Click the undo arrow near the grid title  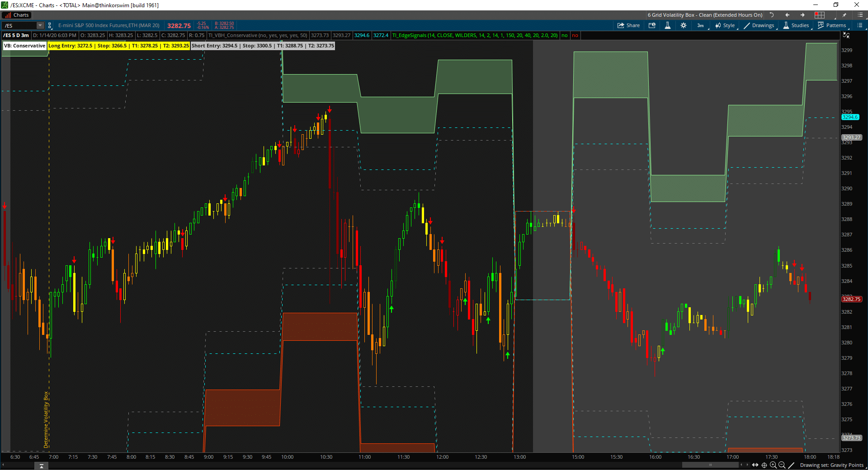[772, 14]
